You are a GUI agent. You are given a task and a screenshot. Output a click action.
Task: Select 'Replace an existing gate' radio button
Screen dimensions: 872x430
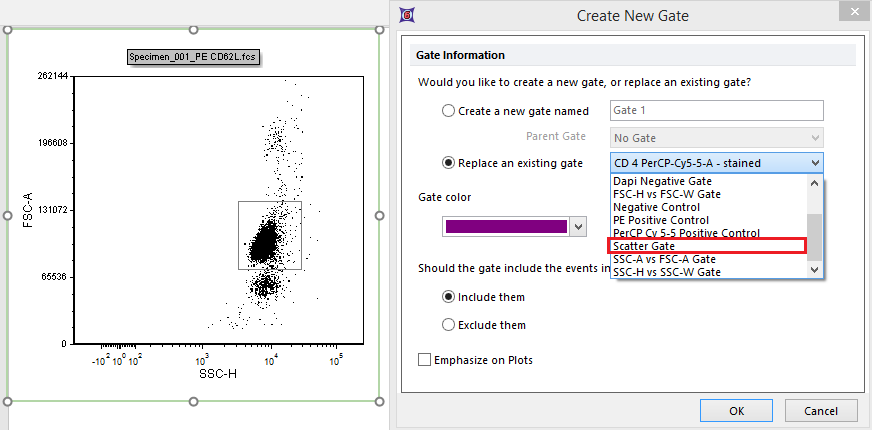[x=448, y=163]
